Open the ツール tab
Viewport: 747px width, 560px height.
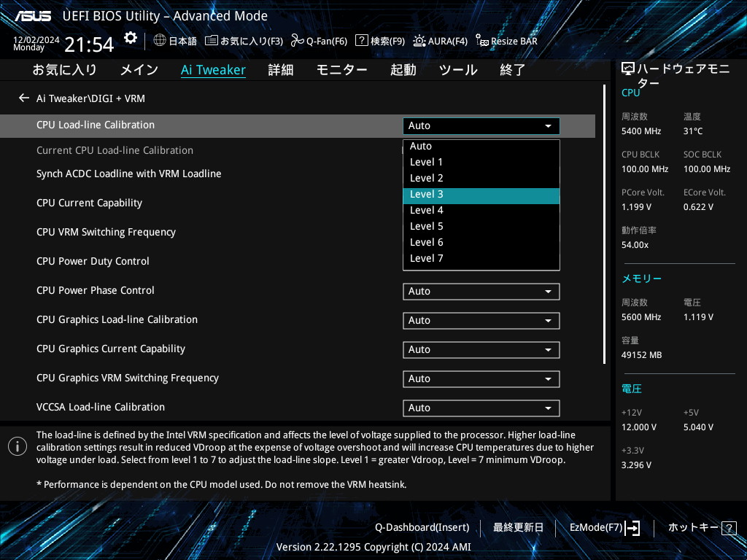pos(458,70)
